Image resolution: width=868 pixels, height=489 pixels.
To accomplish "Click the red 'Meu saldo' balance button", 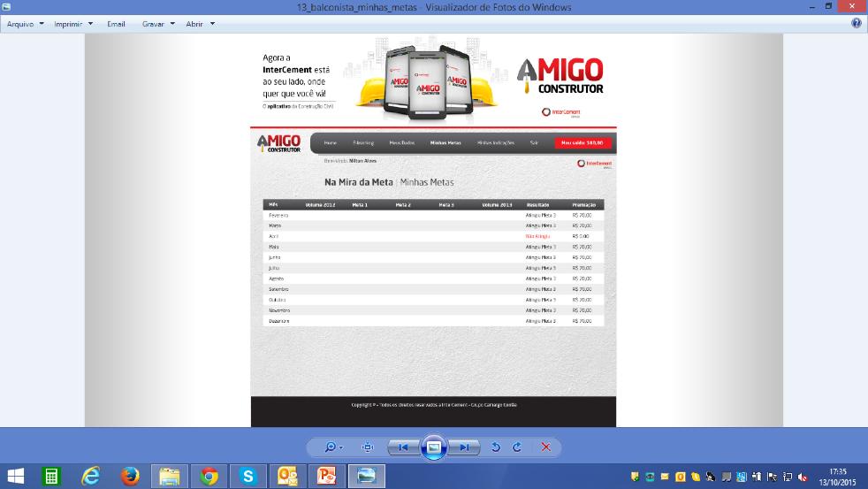I will pos(582,143).
